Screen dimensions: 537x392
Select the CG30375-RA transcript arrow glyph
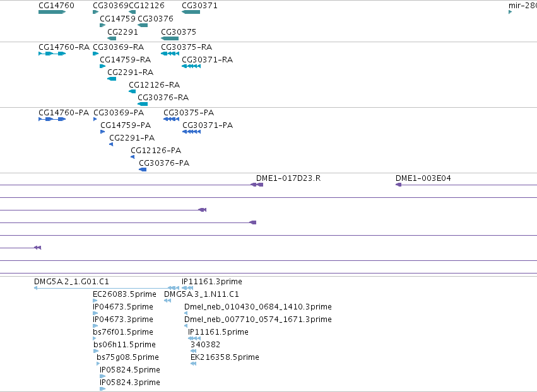click(170, 54)
